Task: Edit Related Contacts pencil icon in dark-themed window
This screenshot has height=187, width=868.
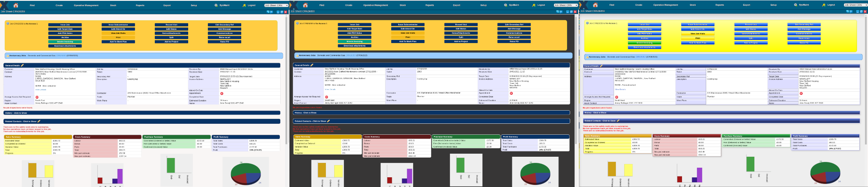Action: [x=329, y=121]
